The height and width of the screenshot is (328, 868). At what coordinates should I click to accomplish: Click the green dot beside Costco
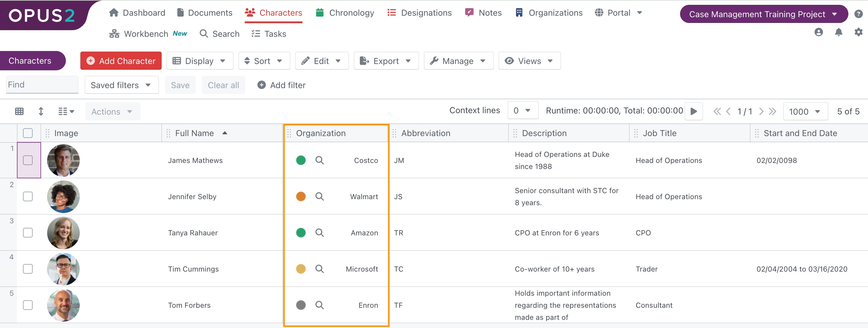coord(301,160)
